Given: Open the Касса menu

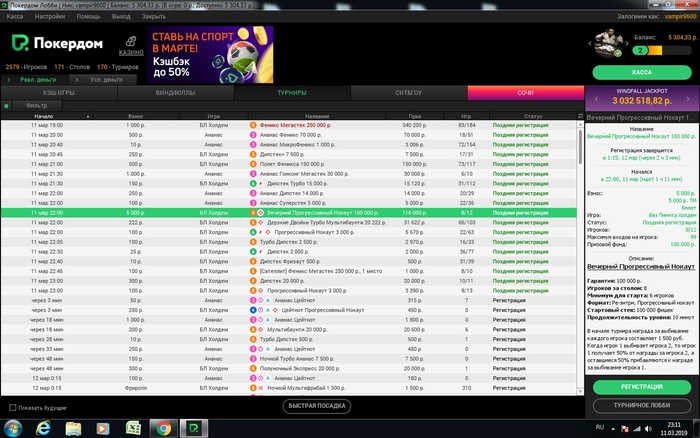Looking at the screenshot, I should (x=15, y=17).
